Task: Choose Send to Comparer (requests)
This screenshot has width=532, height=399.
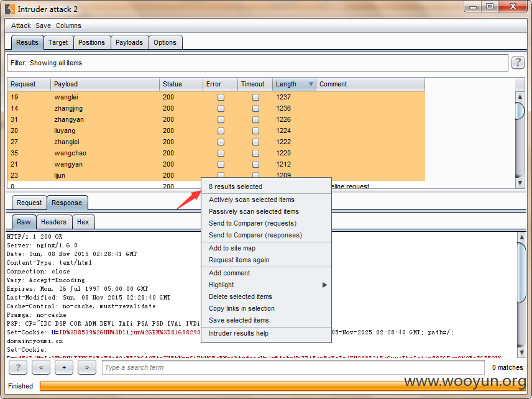Action: 267,224
